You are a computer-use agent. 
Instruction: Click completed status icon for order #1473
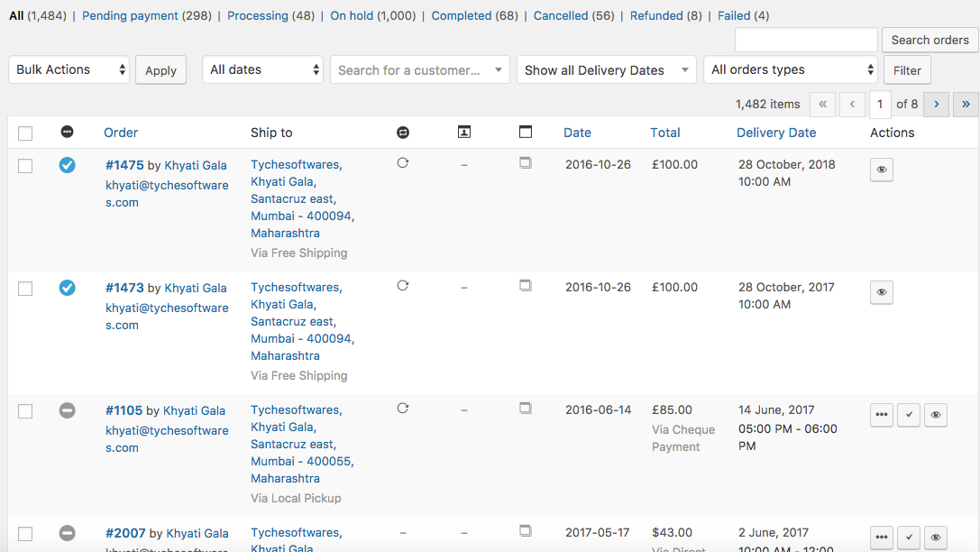pyautogui.click(x=67, y=288)
